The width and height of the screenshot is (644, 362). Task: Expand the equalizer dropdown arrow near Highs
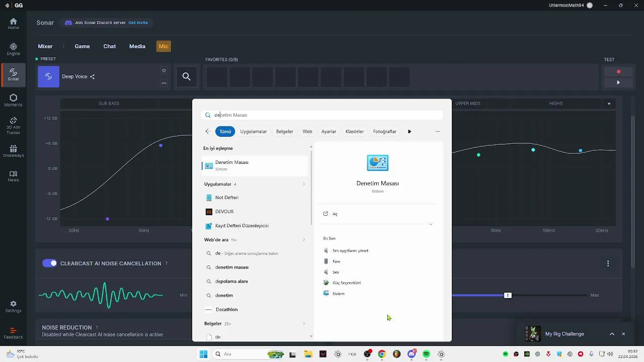[609, 104]
